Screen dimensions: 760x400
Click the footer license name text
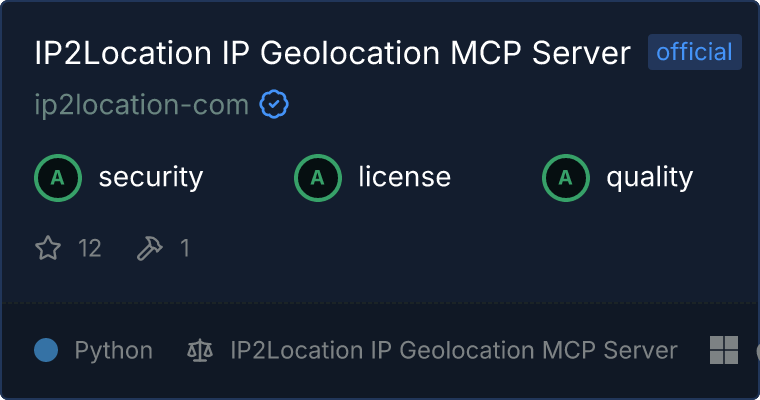(x=453, y=350)
